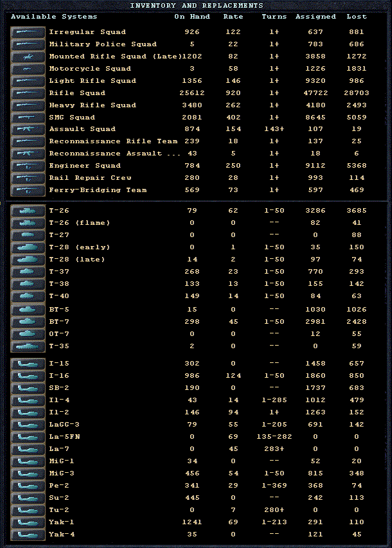Click the Il-2 aircraft icon
The image size is (392, 548).
click(28, 412)
